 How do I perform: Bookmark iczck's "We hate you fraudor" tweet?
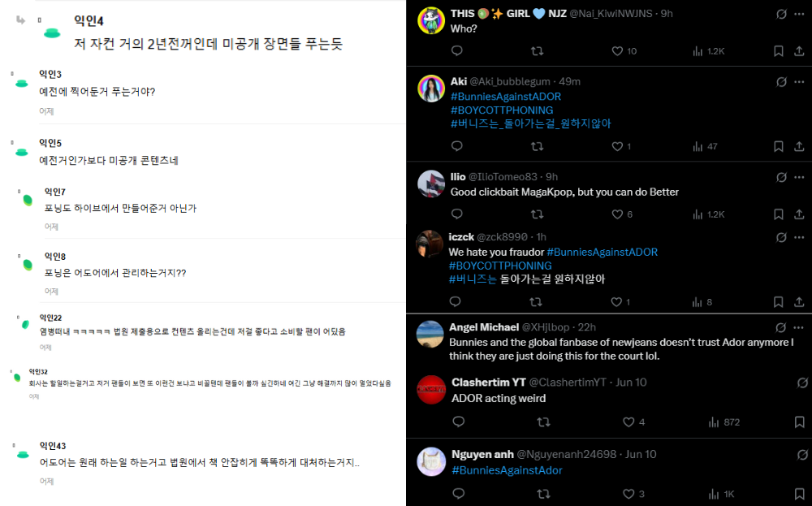click(778, 302)
